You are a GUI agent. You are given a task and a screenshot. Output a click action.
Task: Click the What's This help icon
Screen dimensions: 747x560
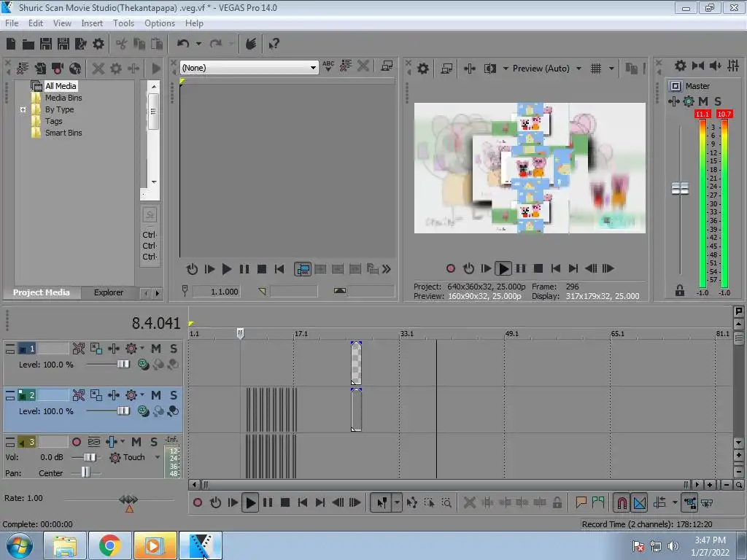[x=274, y=44]
